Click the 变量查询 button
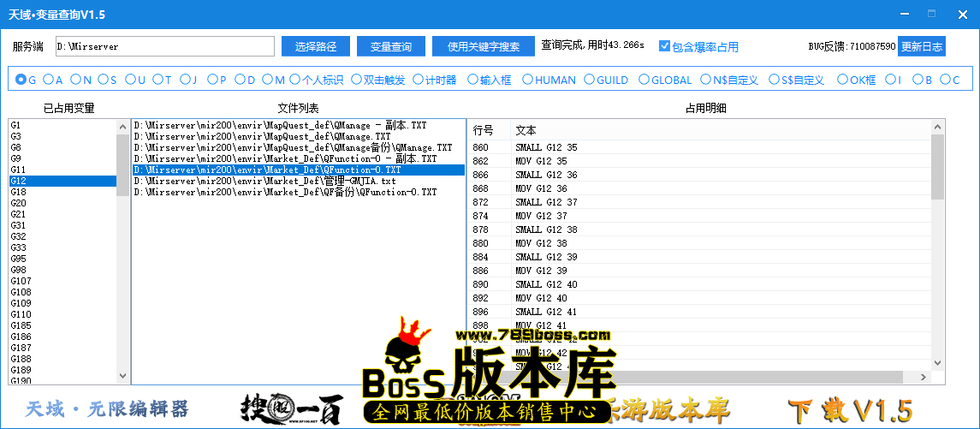The image size is (980, 429). 391,46
